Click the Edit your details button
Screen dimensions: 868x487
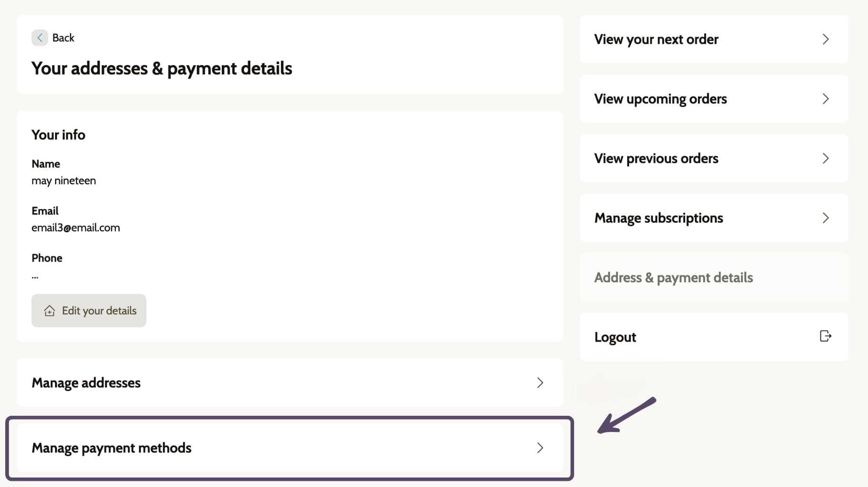[89, 310]
